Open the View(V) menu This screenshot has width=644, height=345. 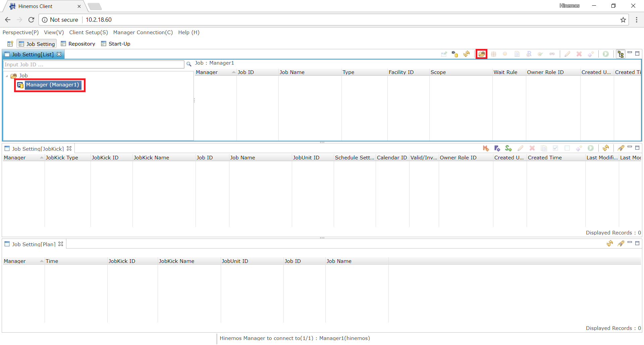54,32
